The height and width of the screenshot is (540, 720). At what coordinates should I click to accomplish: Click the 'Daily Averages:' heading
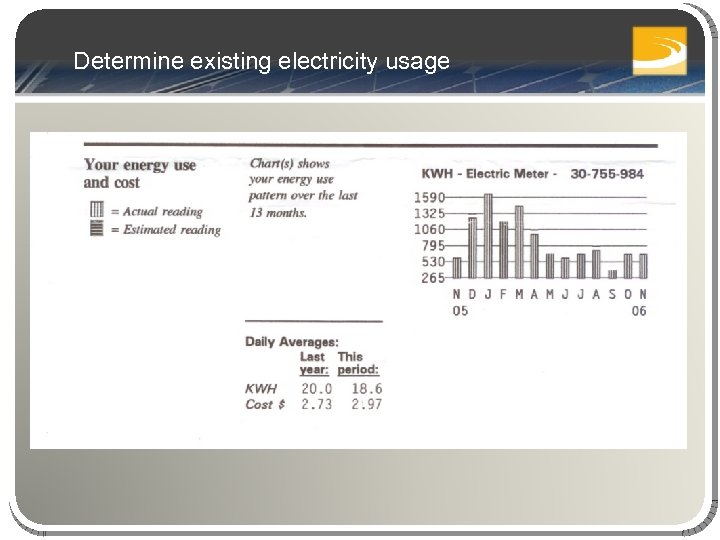point(292,342)
